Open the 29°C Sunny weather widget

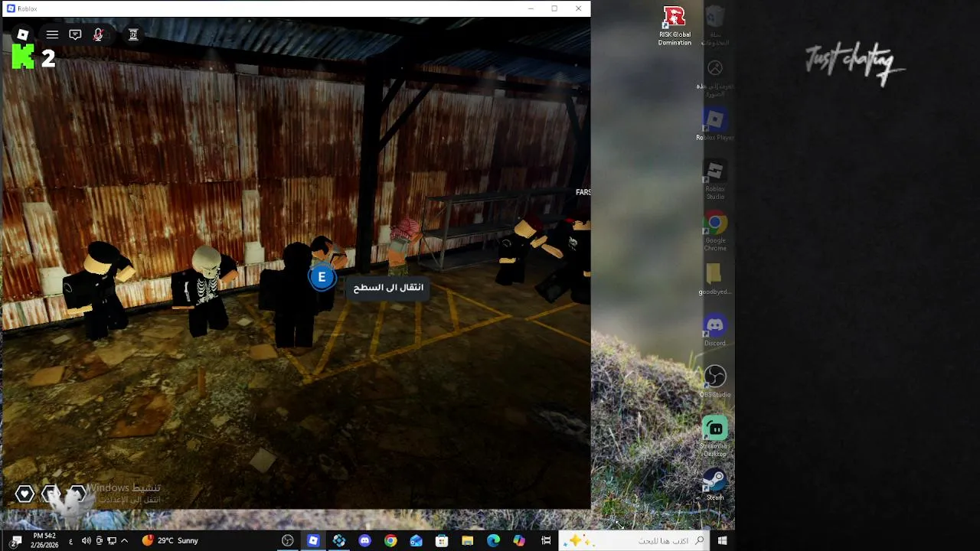(x=170, y=541)
